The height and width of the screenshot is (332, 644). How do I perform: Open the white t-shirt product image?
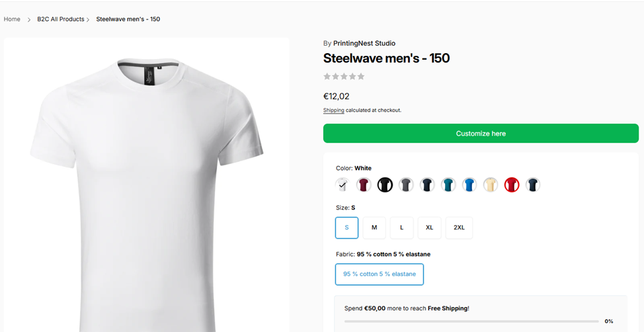(147, 188)
